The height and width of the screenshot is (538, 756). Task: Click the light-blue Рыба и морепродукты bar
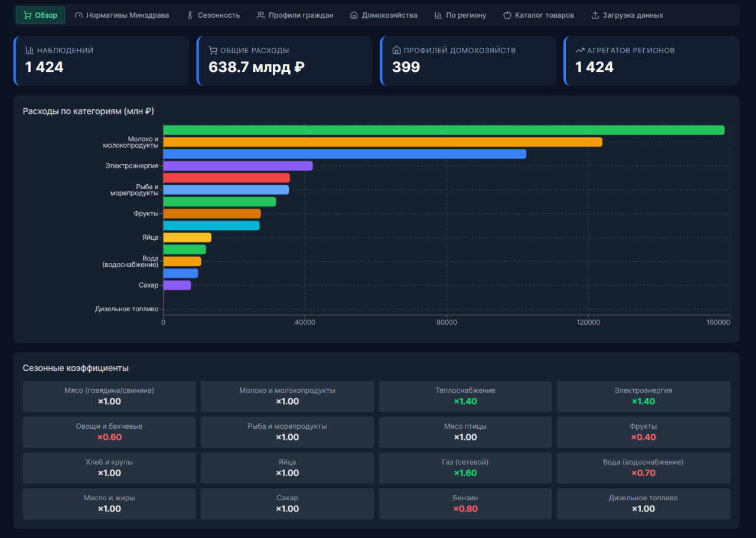(226, 190)
